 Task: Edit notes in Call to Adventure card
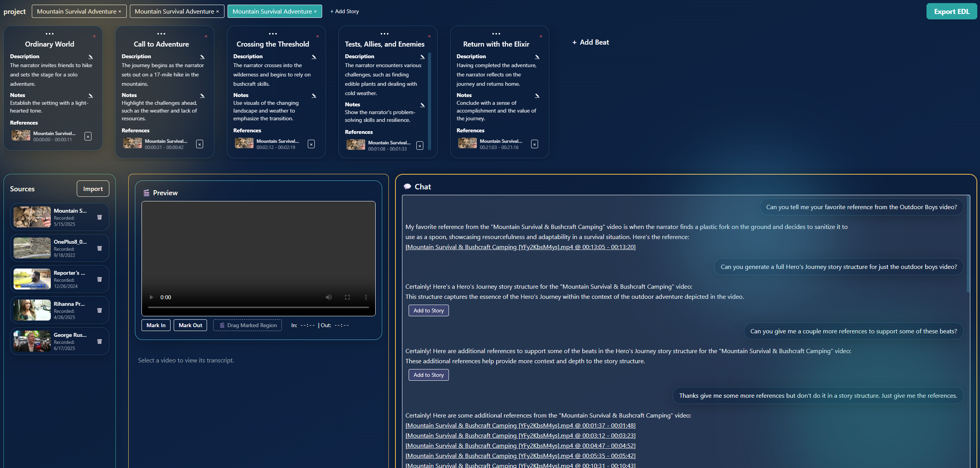(202, 95)
